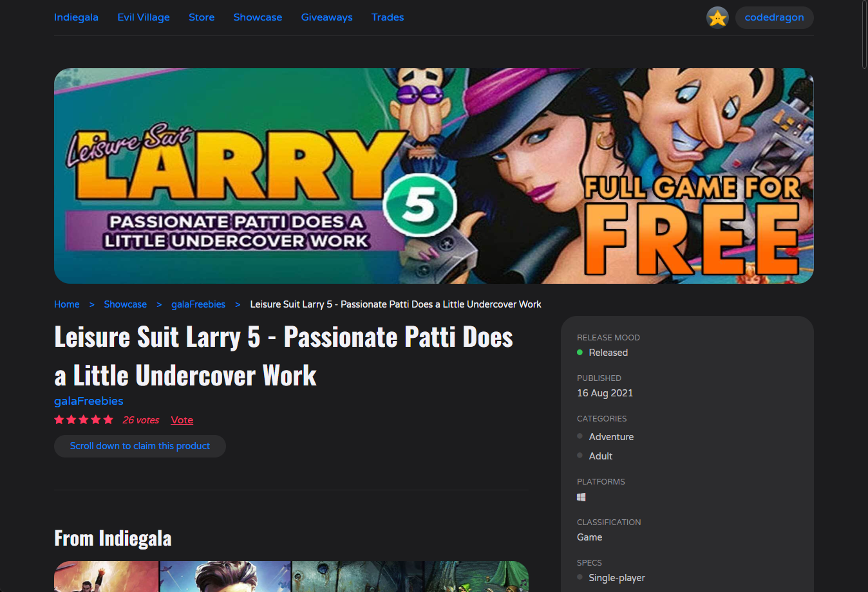The height and width of the screenshot is (592, 868).
Task: Click the Windows platform icon
Action: click(581, 497)
